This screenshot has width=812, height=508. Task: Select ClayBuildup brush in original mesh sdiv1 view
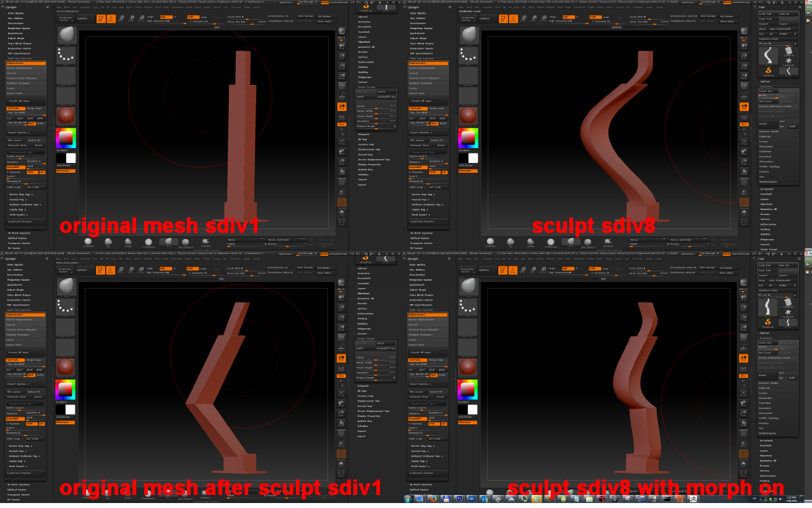(x=88, y=241)
